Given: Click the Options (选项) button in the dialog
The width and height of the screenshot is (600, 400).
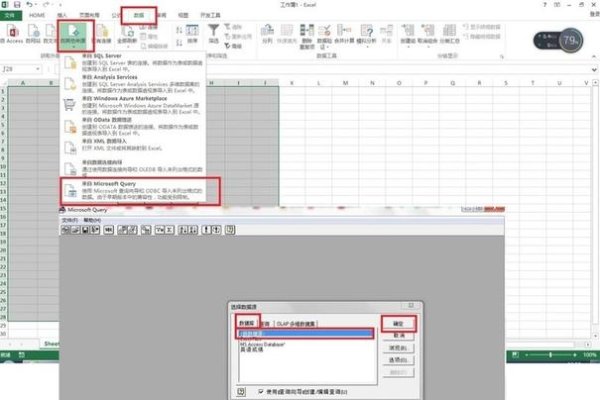Looking at the screenshot, I should (x=398, y=360).
